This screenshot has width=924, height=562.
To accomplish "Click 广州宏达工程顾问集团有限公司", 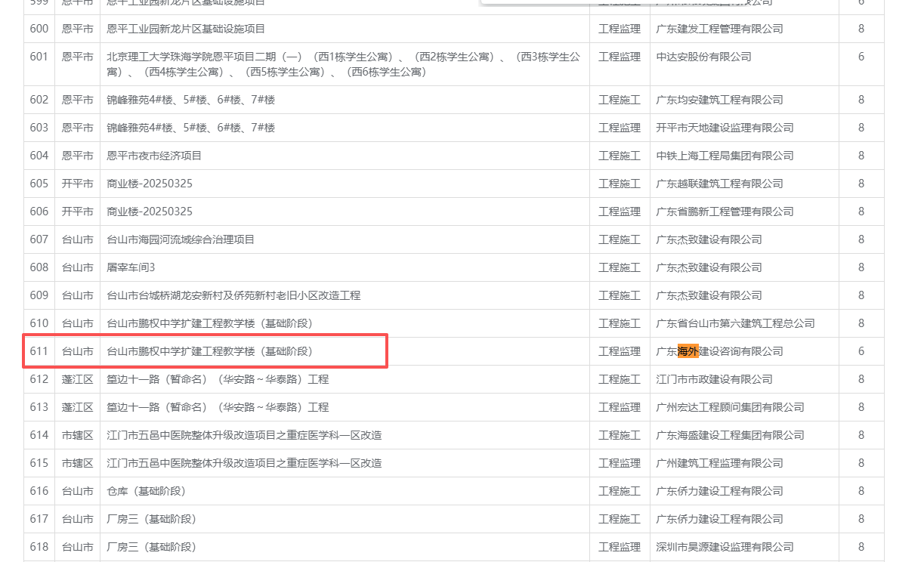I will click(x=730, y=407).
